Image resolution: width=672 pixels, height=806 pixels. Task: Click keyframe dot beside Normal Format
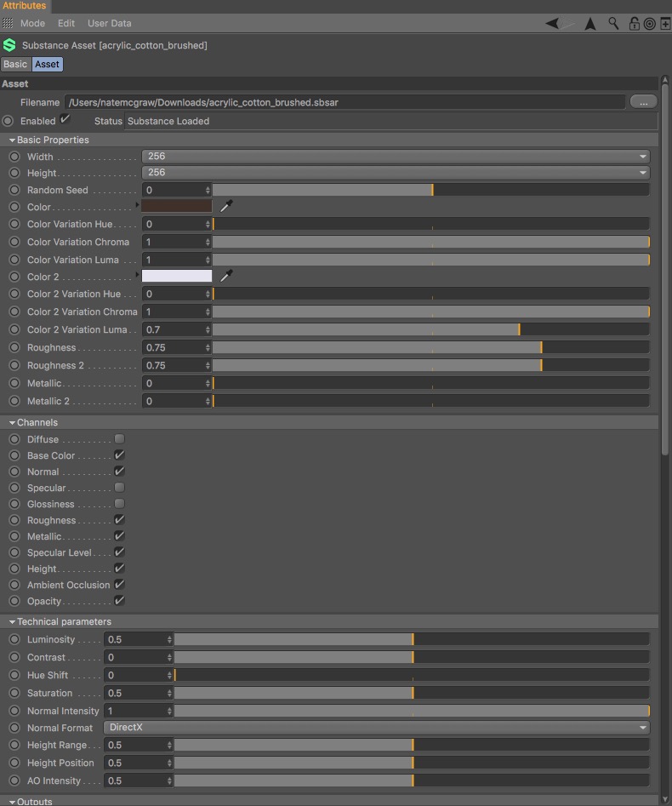point(14,728)
